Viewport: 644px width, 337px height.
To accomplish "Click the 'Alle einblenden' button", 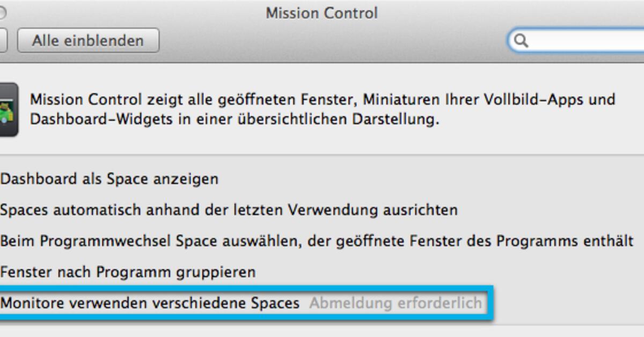I will (x=88, y=41).
